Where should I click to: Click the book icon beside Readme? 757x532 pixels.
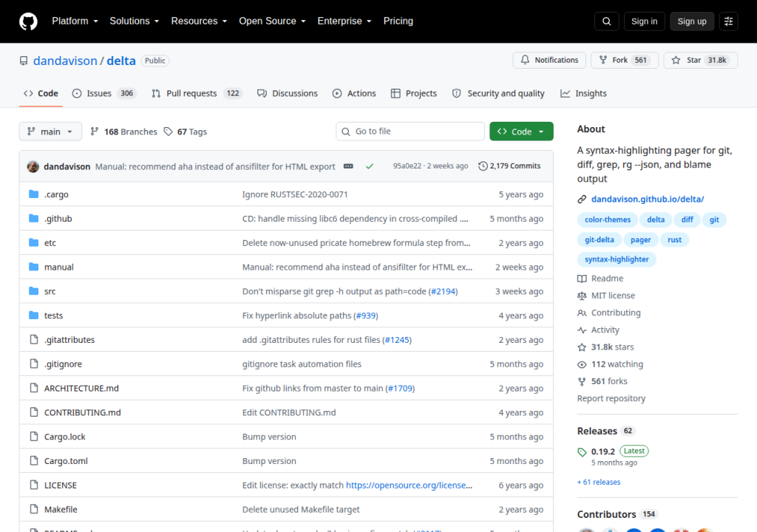(x=582, y=279)
